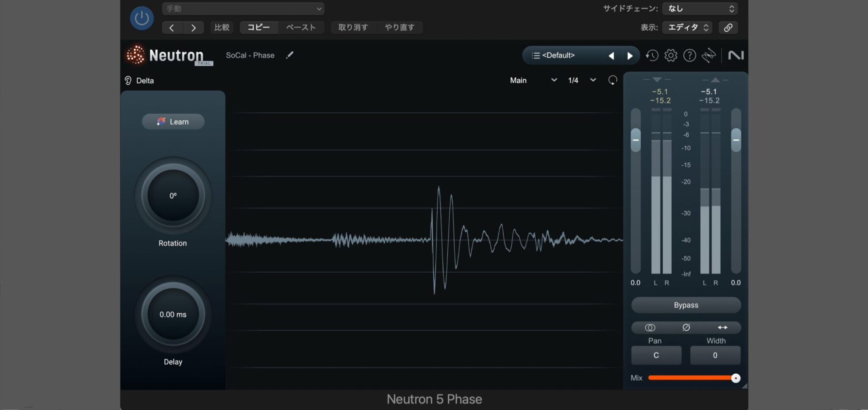The width and height of the screenshot is (868, 410).
Task: Enable Delta monitoring mode
Action: (x=139, y=81)
